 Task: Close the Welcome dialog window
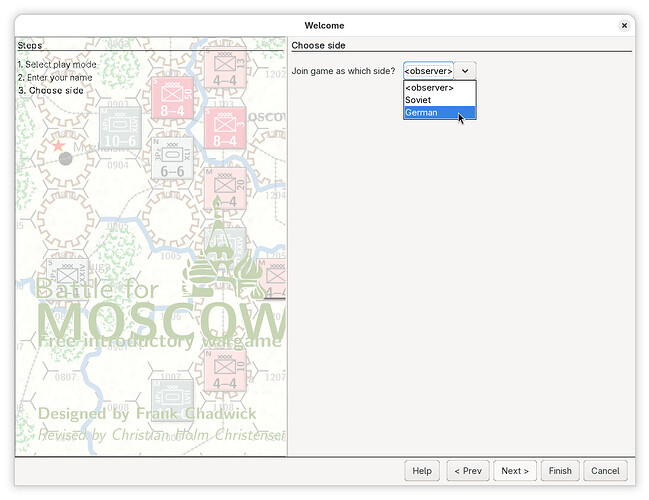pos(624,25)
